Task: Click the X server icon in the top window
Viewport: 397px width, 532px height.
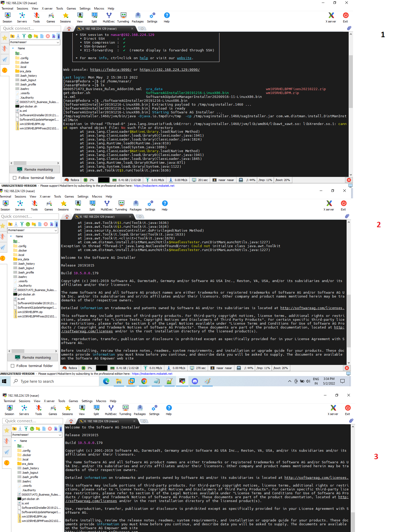Action: 331,18
